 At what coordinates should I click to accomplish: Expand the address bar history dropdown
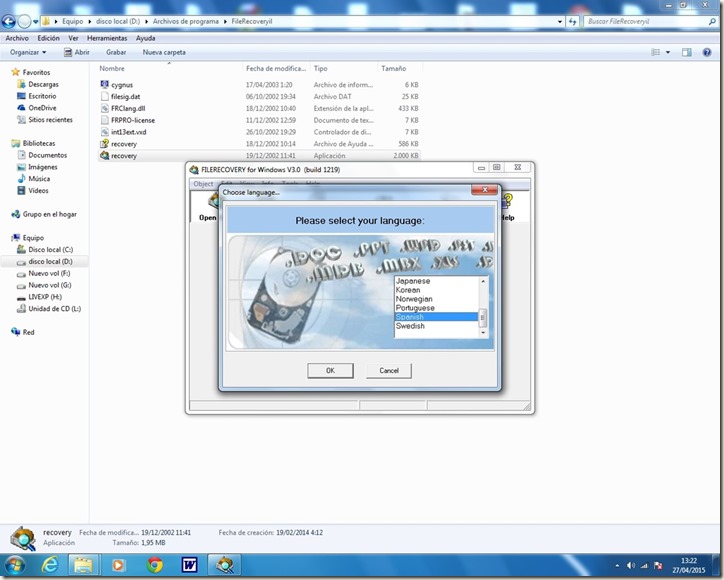(560, 21)
